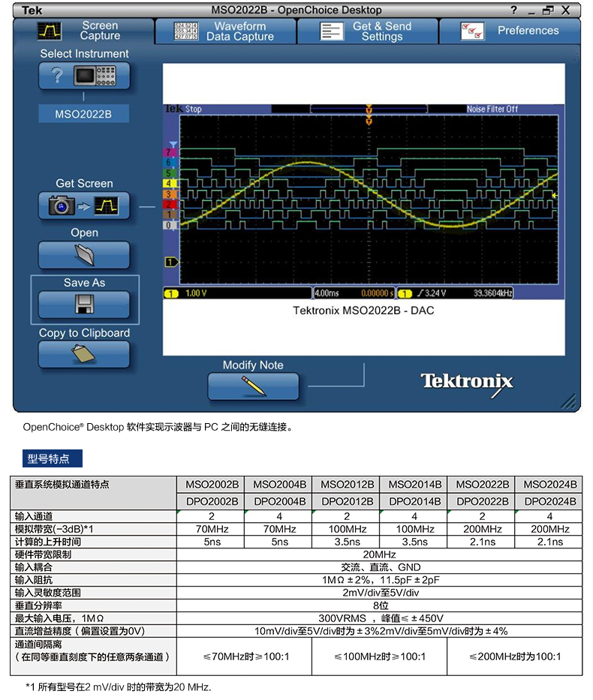Click the window resize grip corner

[569, 401]
